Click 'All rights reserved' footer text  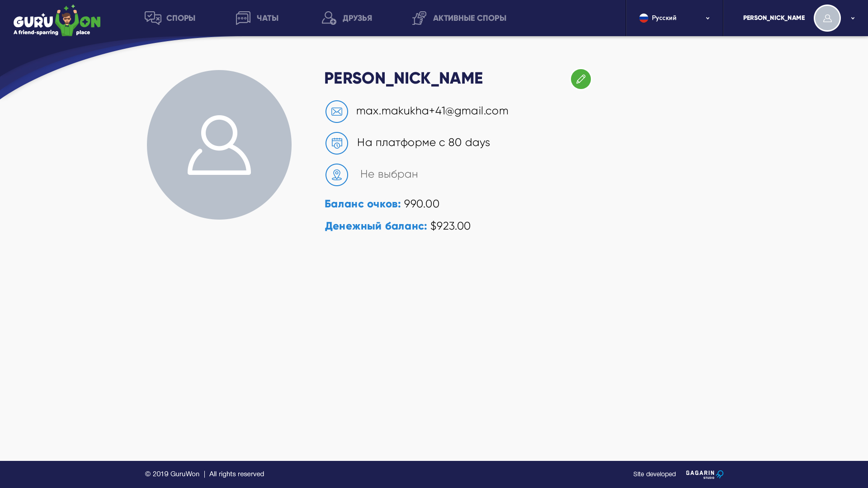(x=236, y=474)
